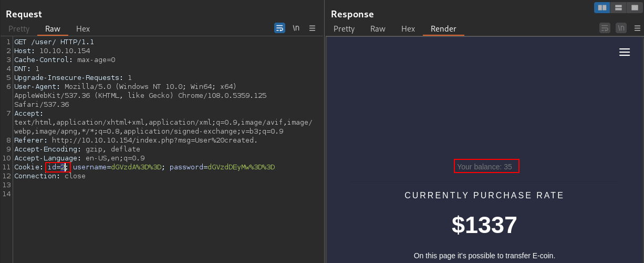The width and height of the screenshot is (644, 263).
Task: Open the Response Raw tab
Action: (x=378, y=29)
